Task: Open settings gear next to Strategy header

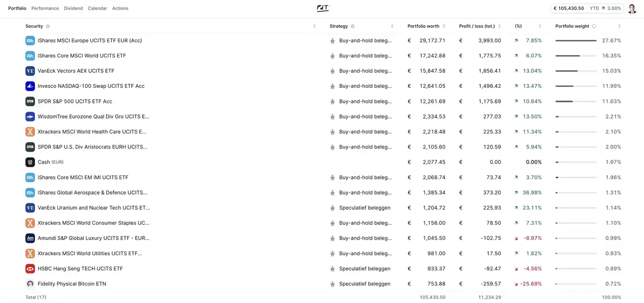Action: coord(353,26)
